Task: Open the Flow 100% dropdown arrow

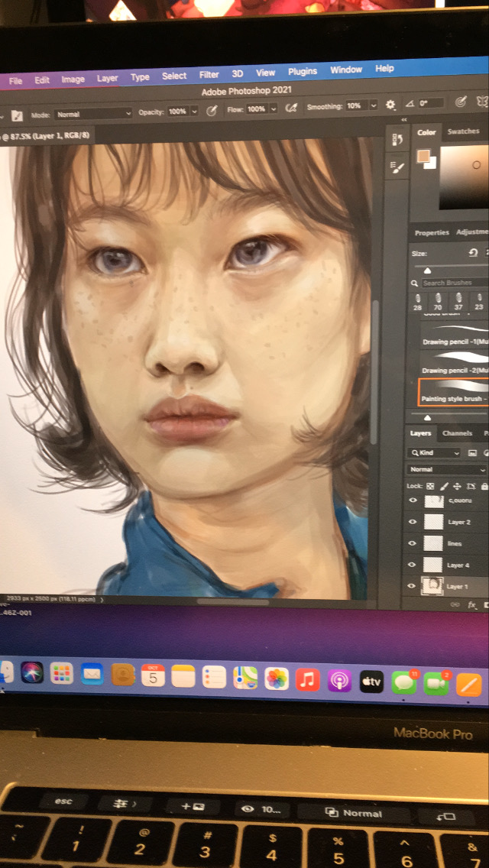Action: 274,109
